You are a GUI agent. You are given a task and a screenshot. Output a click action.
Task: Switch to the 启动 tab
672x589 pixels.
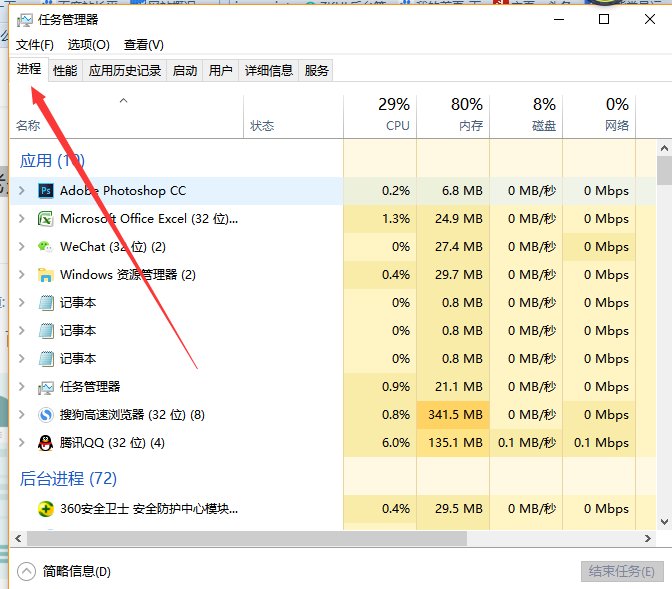[185, 70]
